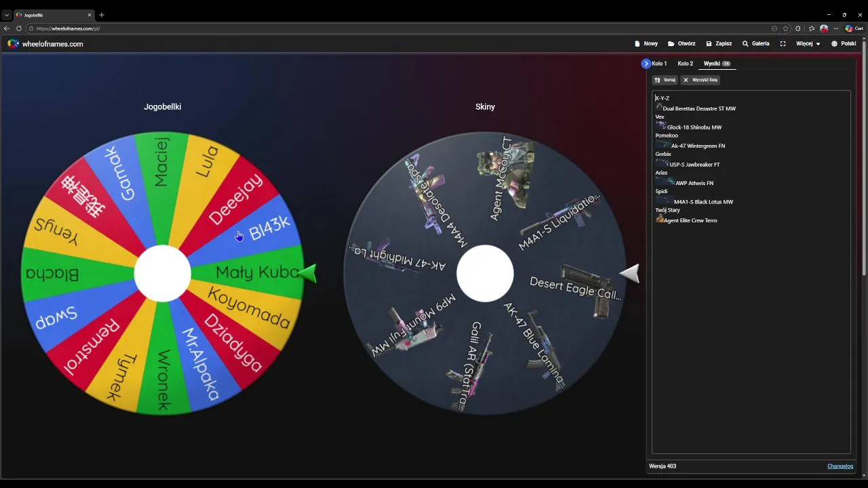868x488 pixels.
Task: Open the browser tab list dropdown
Action: pos(7,15)
